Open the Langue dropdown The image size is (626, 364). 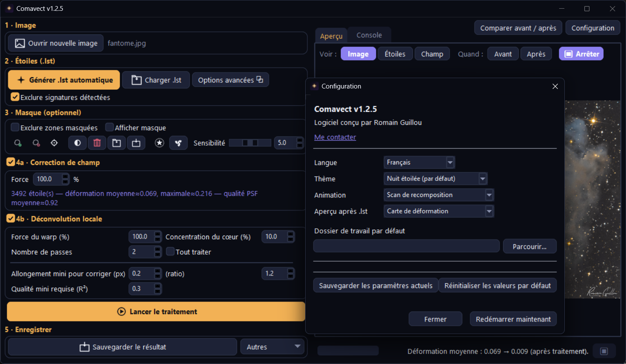419,162
